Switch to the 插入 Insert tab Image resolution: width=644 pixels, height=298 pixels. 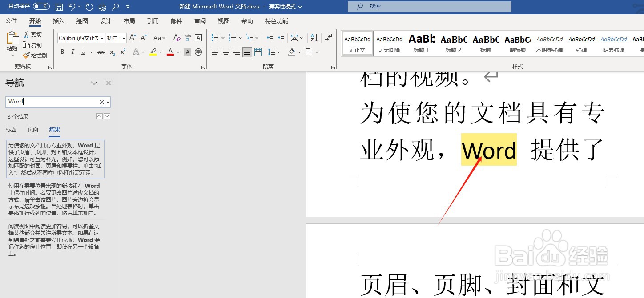[58, 21]
